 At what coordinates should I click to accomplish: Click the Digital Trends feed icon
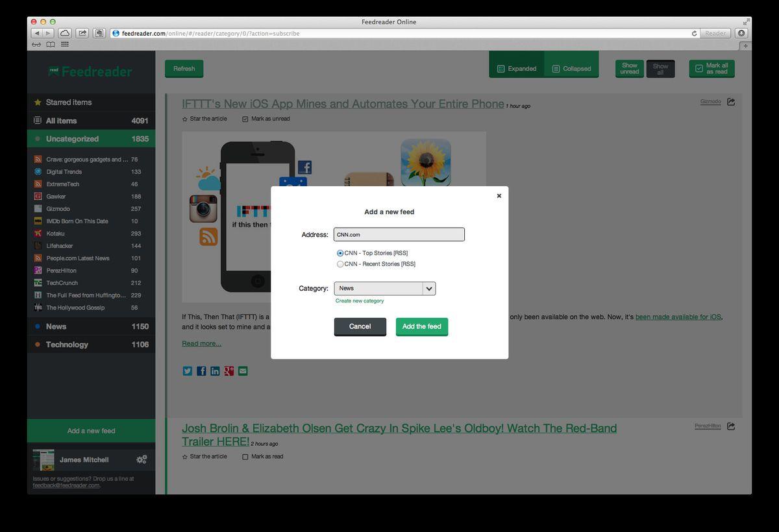[38, 171]
